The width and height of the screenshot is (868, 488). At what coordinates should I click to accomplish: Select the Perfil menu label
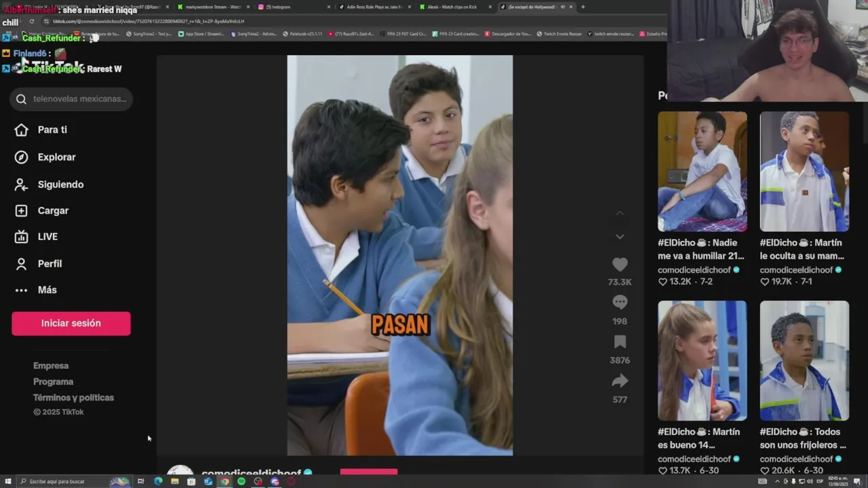[50, 264]
